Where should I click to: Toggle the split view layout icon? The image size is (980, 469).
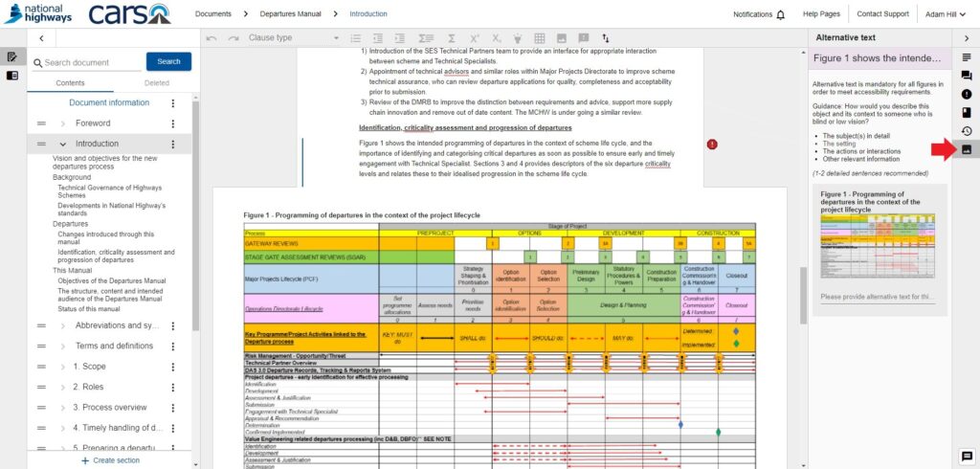(12, 76)
